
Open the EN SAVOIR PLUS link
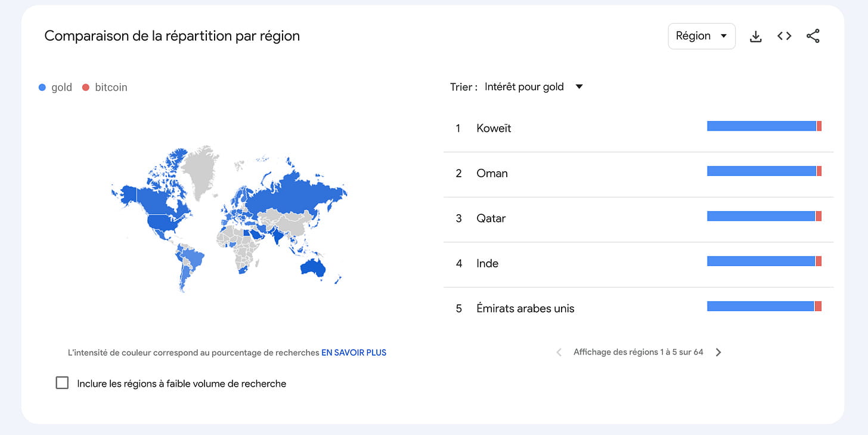click(354, 353)
